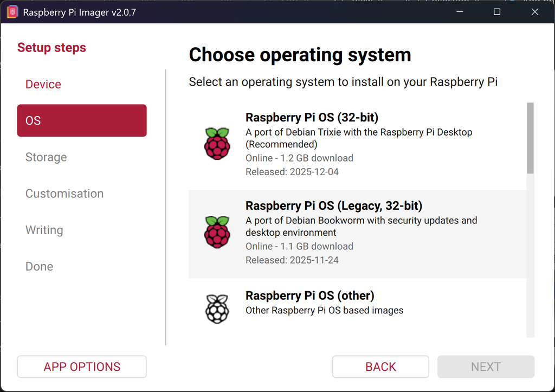The height and width of the screenshot is (392, 555).
Task: Go back with the BACK button
Action: [x=380, y=367]
